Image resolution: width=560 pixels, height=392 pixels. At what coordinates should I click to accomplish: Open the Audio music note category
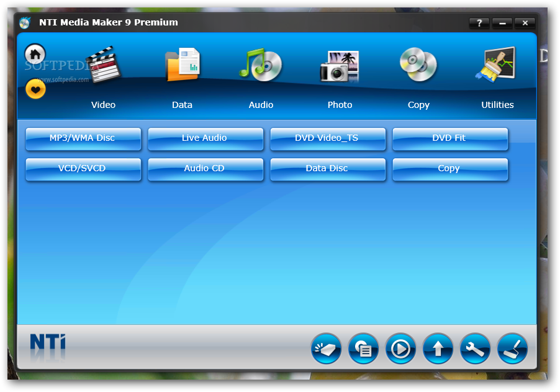coord(261,65)
